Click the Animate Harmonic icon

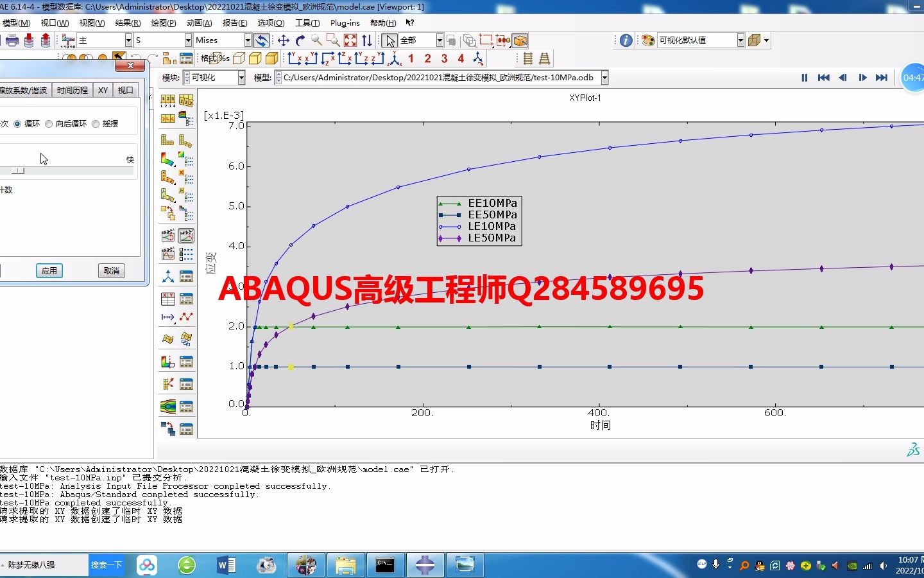tap(167, 254)
